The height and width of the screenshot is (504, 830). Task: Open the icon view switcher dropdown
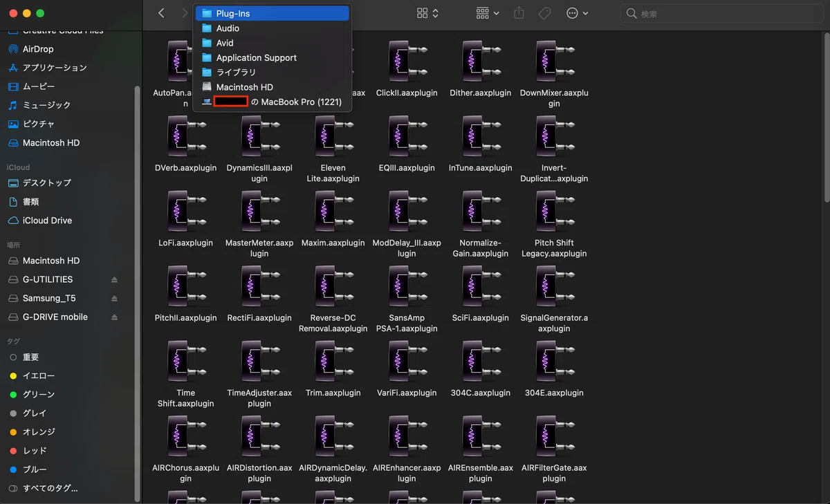[x=428, y=13]
